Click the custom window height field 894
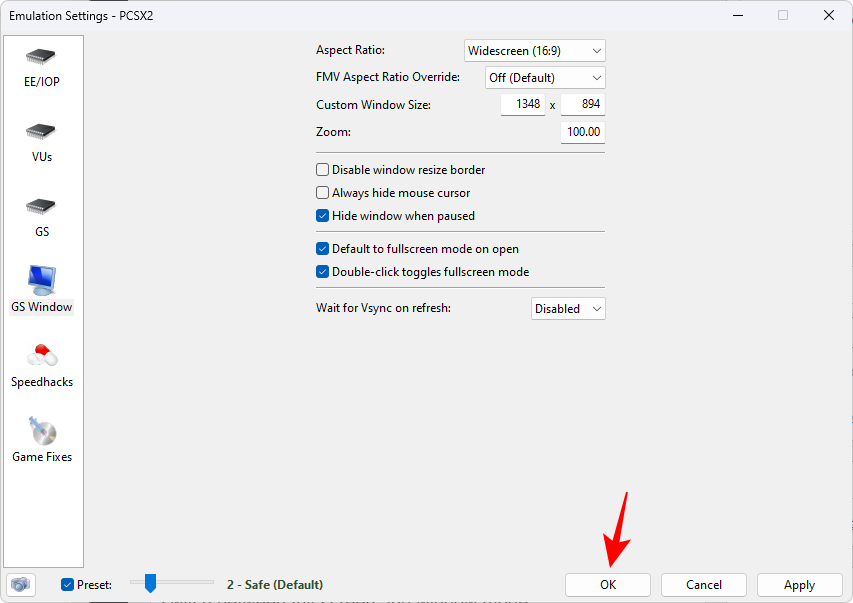853x603 pixels. click(583, 104)
